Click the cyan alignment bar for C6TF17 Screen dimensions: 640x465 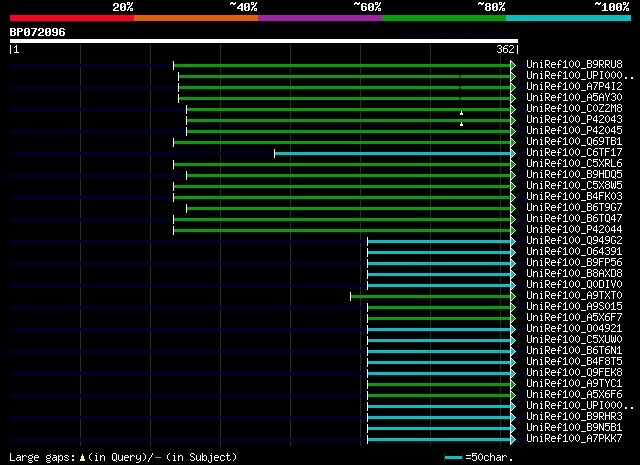(x=393, y=154)
